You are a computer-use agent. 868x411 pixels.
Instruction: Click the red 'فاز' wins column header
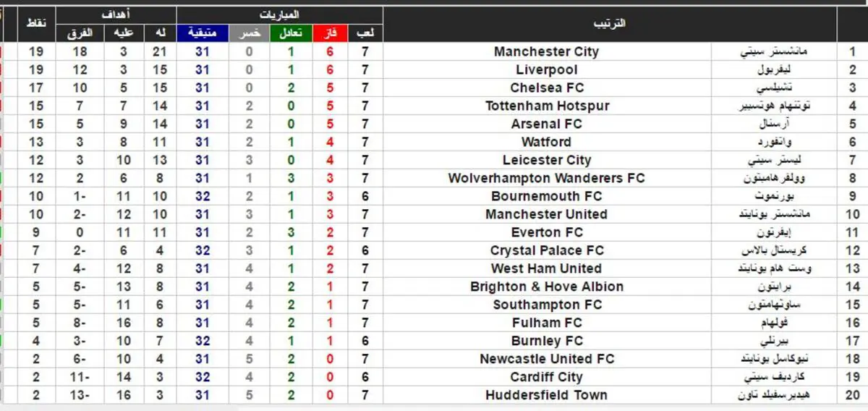point(330,33)
